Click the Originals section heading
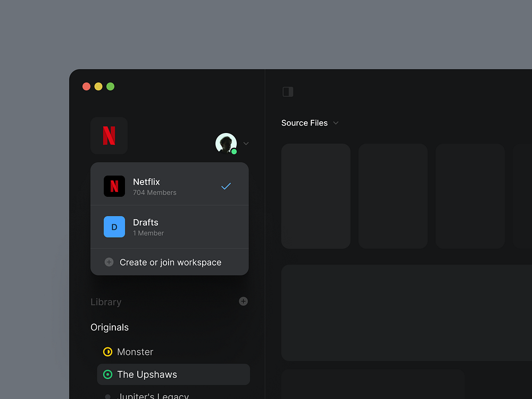 pyautogui.click(x=110, y=327)
